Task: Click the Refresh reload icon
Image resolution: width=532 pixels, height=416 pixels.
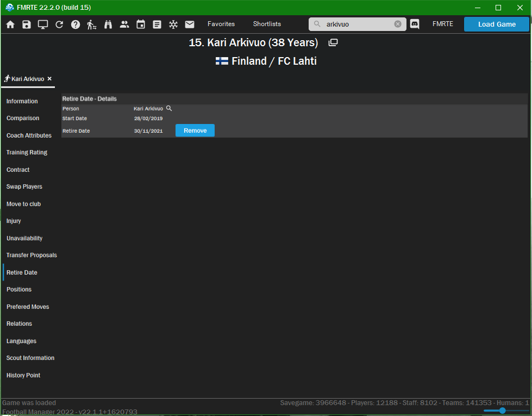Action: [59, 24]
